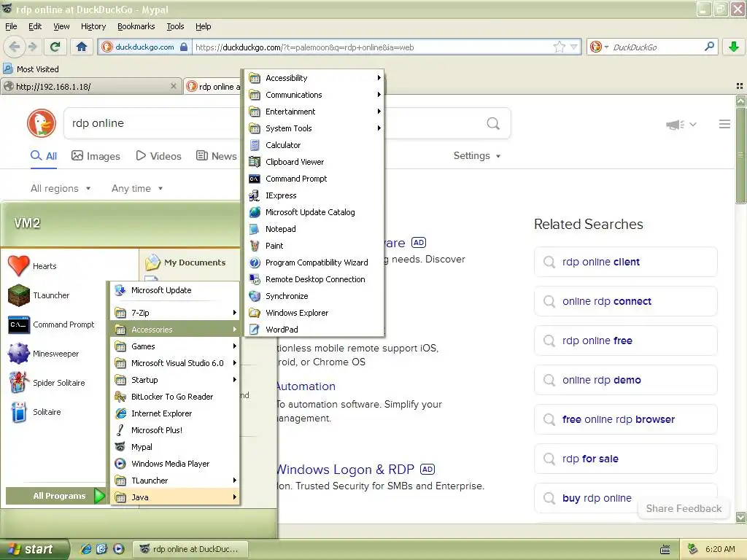Click the All Programs button
747x560 pixels.
55,496
